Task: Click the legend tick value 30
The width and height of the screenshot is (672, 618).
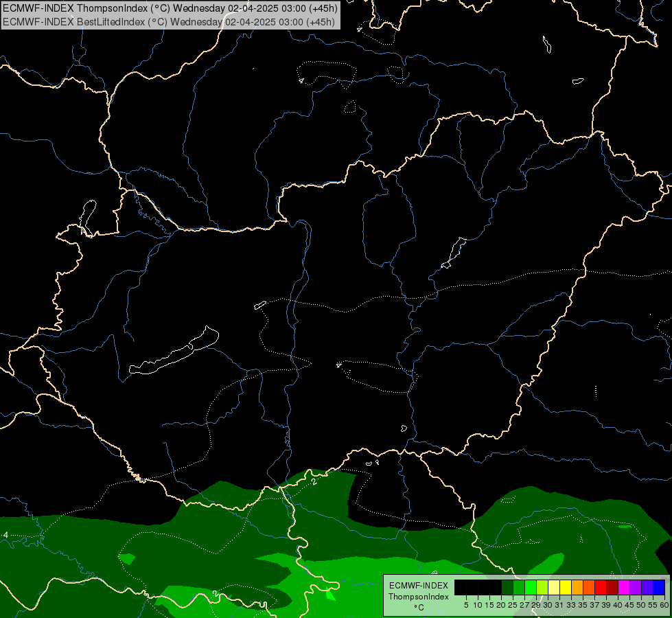Action: pos(548,605)
